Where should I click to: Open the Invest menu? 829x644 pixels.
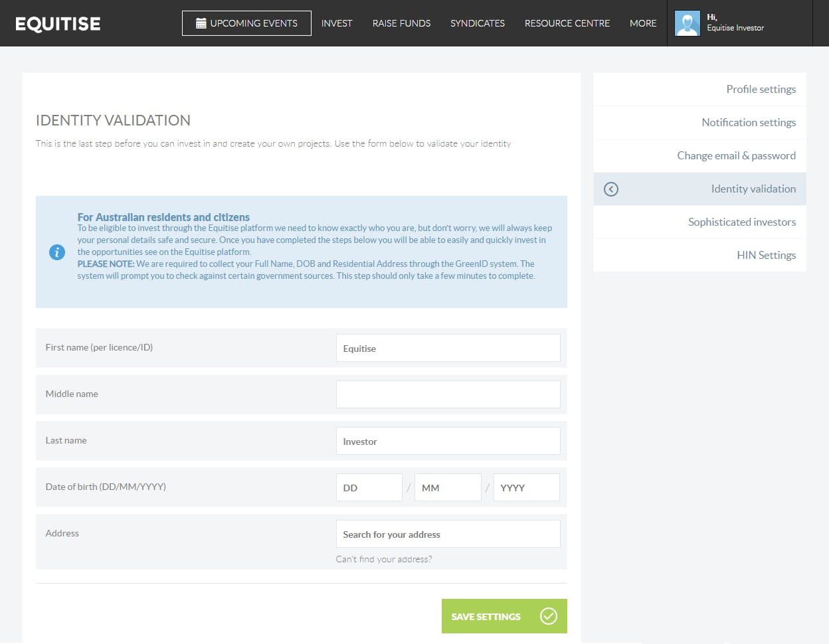pos(337,23)
